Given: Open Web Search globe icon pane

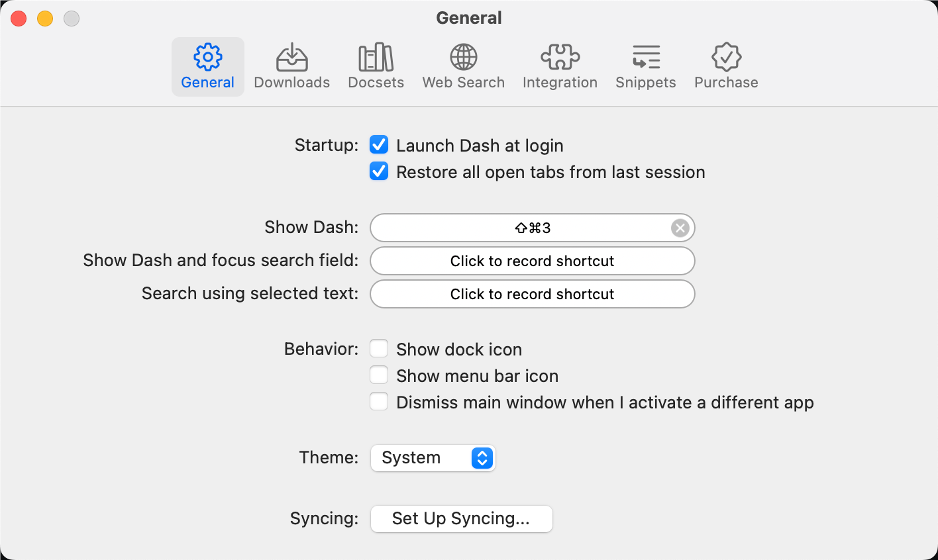Looking at the screenshot, I should coord(464,58).
